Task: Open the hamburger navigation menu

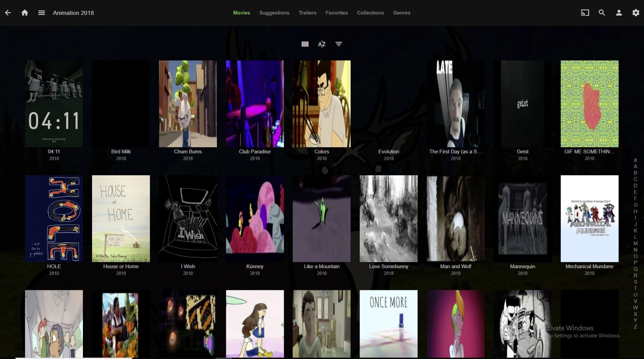Action: (x=41, y=13)
